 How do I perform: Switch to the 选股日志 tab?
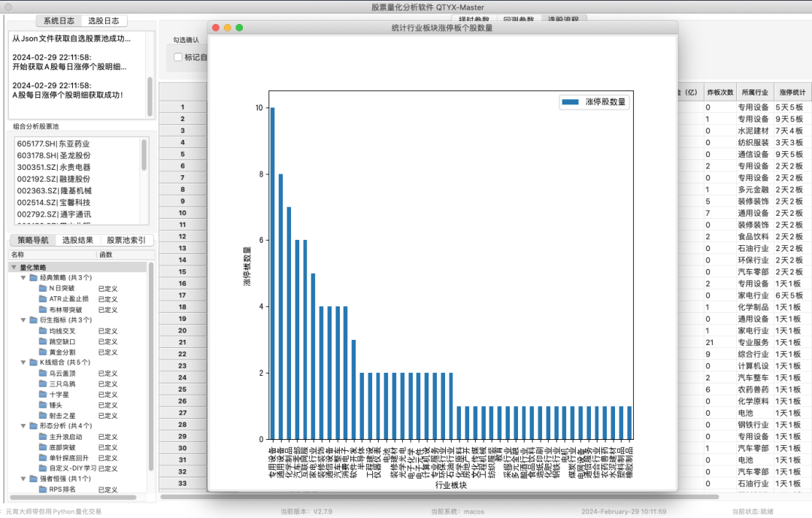[x=104, y=21]
